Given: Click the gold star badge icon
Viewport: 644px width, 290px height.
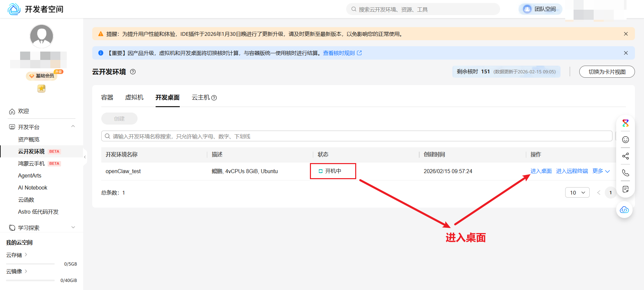Looking at the screenshot, I should point(41,88).
